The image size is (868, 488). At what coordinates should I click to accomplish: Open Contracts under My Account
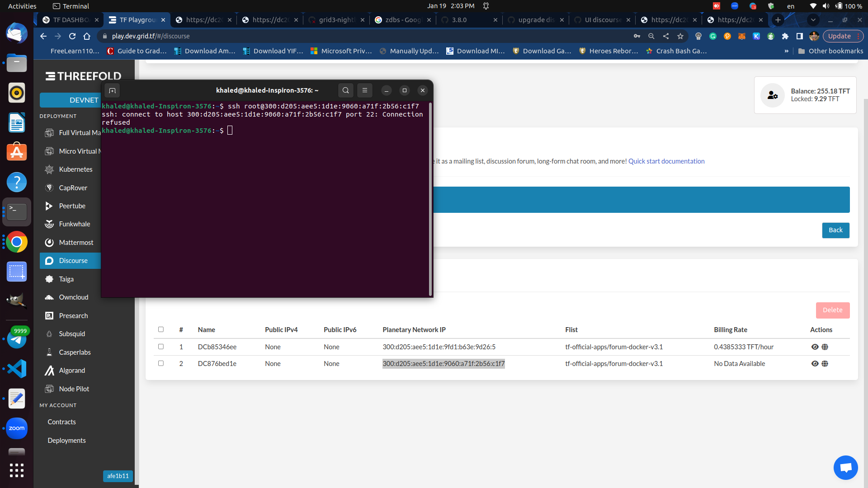tap(61, 422)
